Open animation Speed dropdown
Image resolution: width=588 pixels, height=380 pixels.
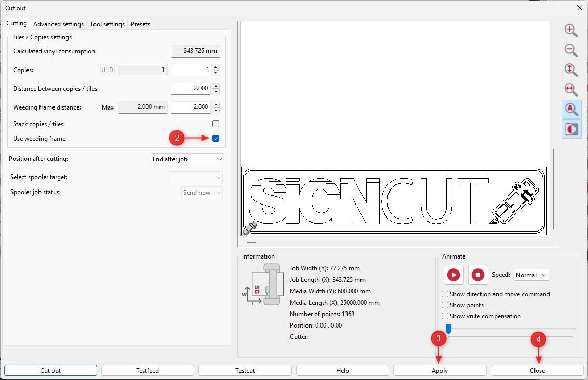coord(531,275)
